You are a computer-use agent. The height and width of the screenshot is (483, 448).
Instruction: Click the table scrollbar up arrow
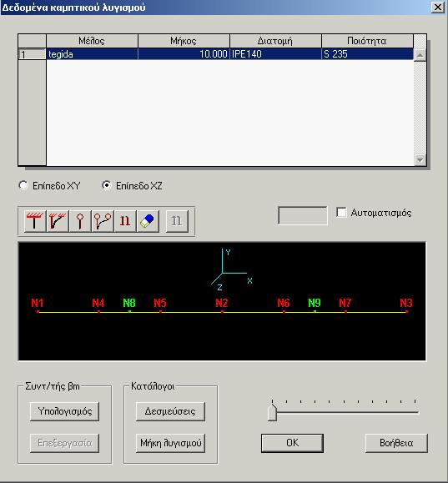[420, 55]
